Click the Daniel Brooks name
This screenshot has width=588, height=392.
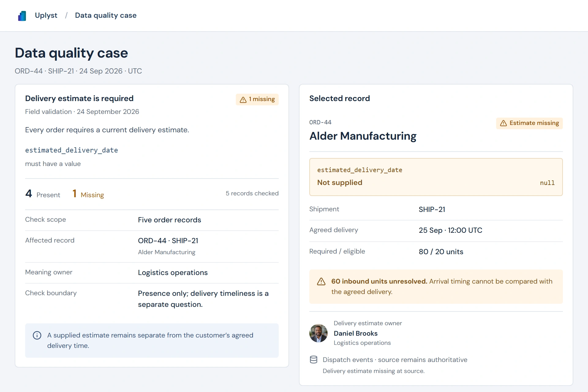coord(356,333)
